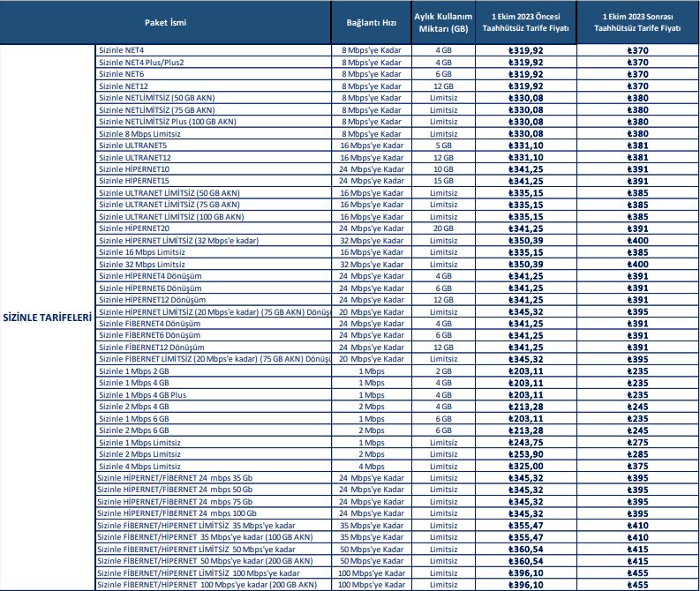Image resolution: width=700 pixels, height=591 pixels.
Task: Click the "Sizinle 1 Mbps 4 GB Plus" package
Action: click(x=142, y=395)
